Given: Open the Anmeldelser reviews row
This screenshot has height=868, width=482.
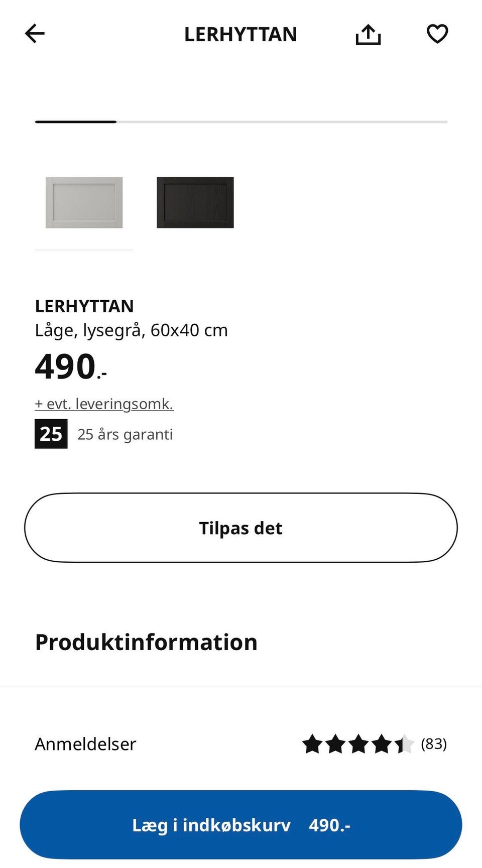Looking at the screenshot, I should click(x=85, y=744).
